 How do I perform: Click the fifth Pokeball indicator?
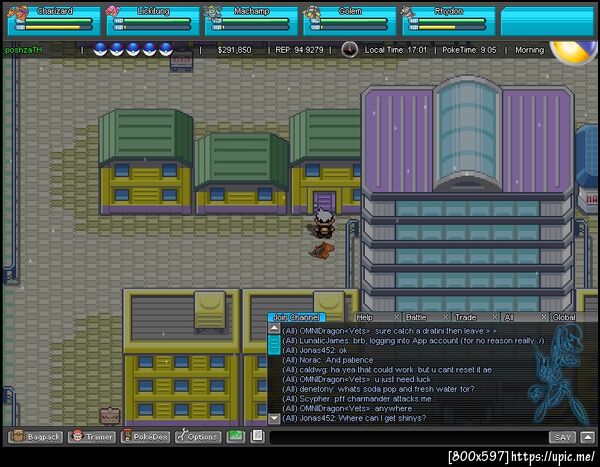166,50
